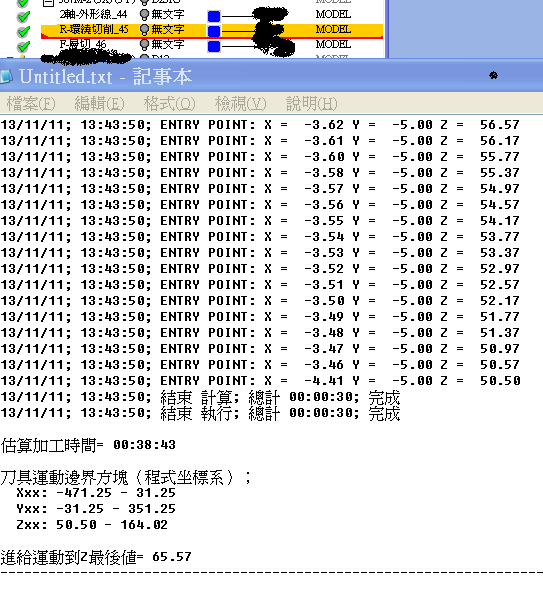This screenshot has height=601, width=543.
Task: Click the blue color square on the R-環繞切削_45 row
Action: point(214,31)
